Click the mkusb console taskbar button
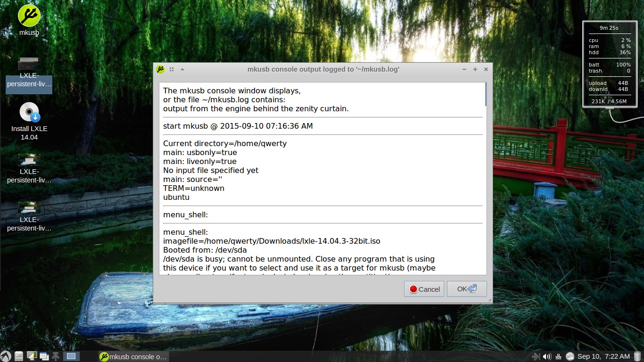The height and width of the screenshot is (362, 644). click(x=134, y=356)
